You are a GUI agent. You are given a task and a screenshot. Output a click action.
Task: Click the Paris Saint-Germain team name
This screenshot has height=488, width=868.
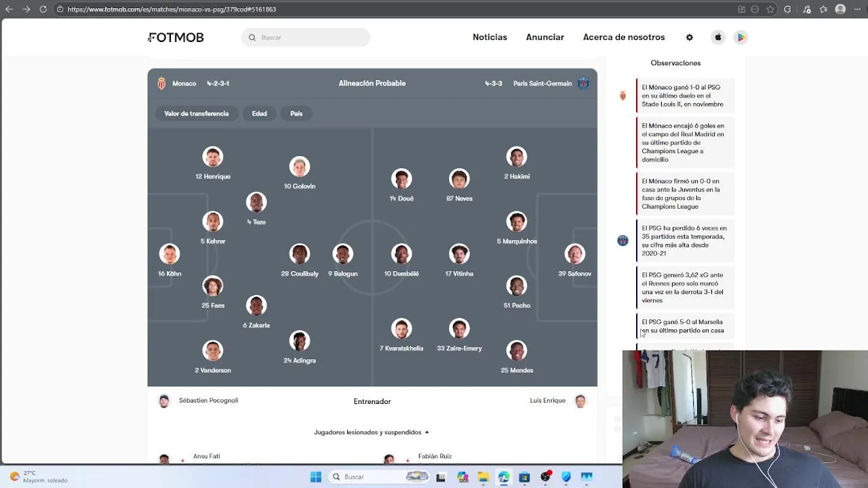click(x=542, y=83)
